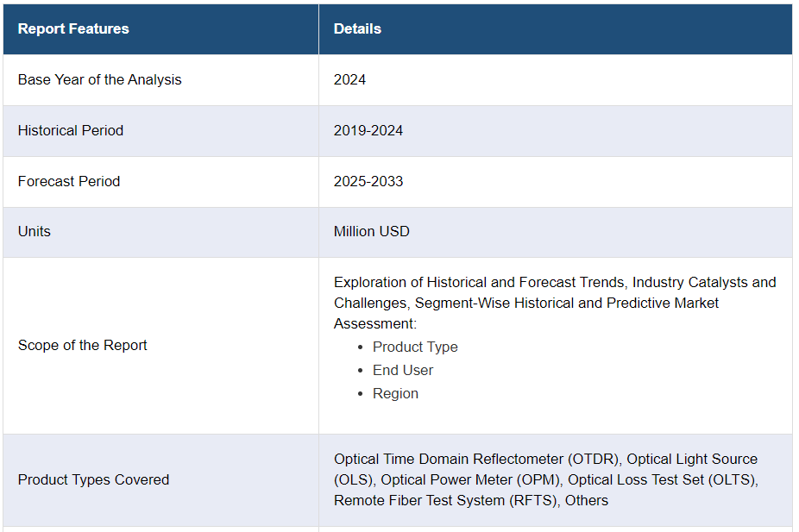Select the Forecast Period row label
799x532 pixels.
[69, 181]
